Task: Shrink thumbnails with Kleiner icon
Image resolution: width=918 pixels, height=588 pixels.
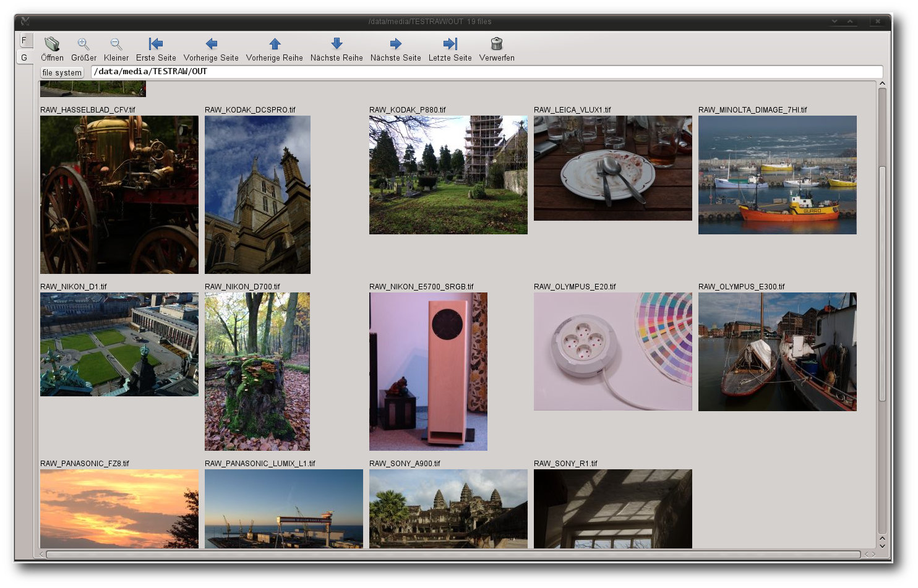Action: [116, 44]
